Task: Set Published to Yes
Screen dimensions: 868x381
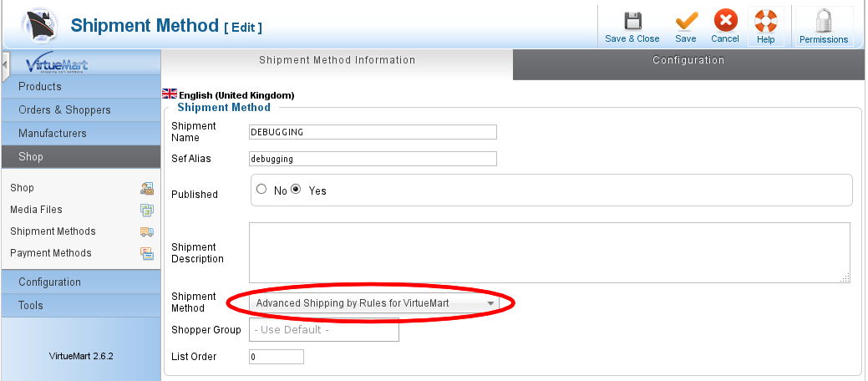Action: point(296,190)
